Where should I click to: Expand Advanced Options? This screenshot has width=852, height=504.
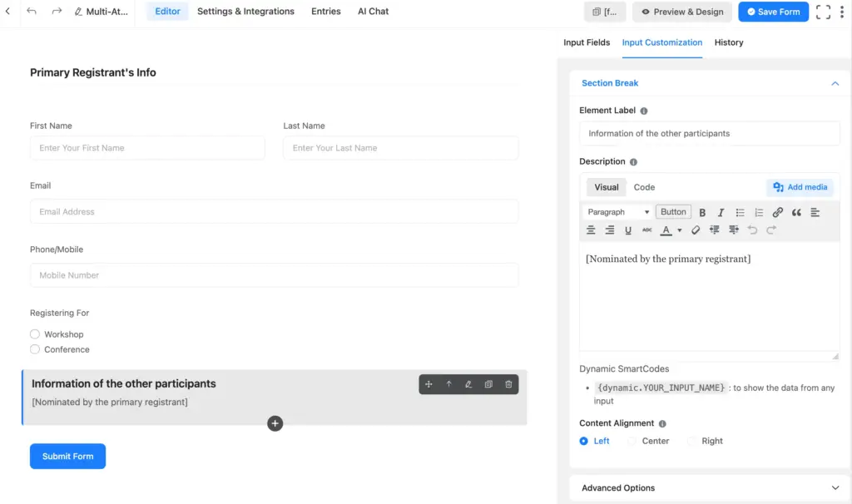[710, 487]
